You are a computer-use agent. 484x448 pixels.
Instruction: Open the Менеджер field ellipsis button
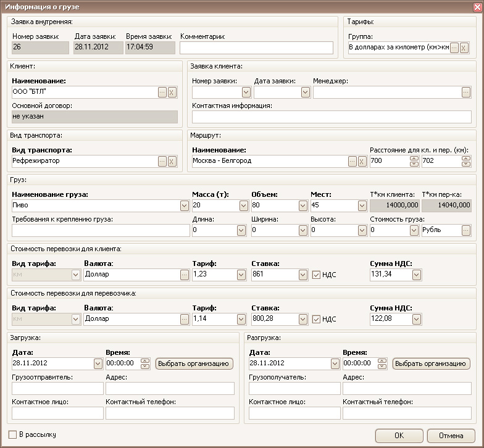466,92
